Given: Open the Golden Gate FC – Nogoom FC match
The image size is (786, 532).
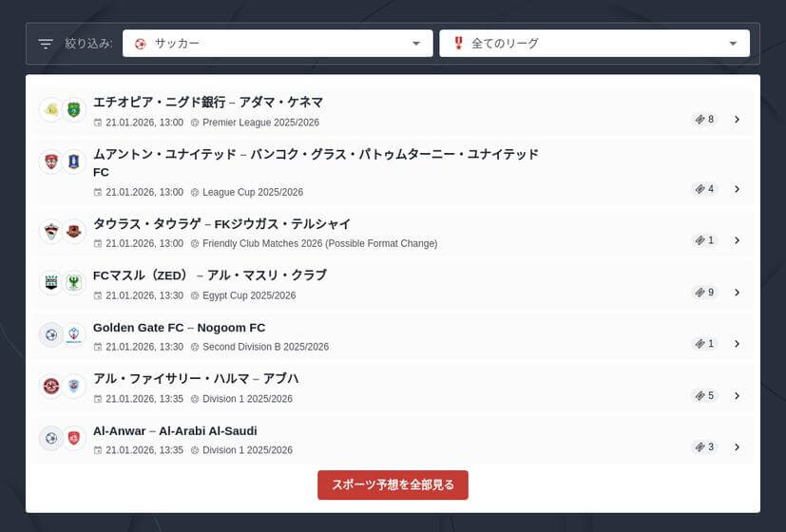Looking at the screenshot, I should pyautogui.click(x=179, y=328).
